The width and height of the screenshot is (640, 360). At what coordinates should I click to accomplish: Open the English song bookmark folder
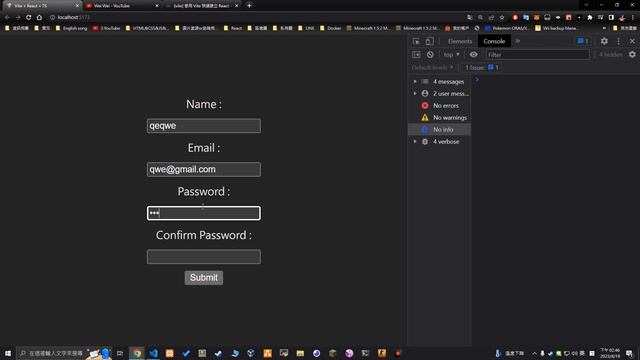click(71, 28)
